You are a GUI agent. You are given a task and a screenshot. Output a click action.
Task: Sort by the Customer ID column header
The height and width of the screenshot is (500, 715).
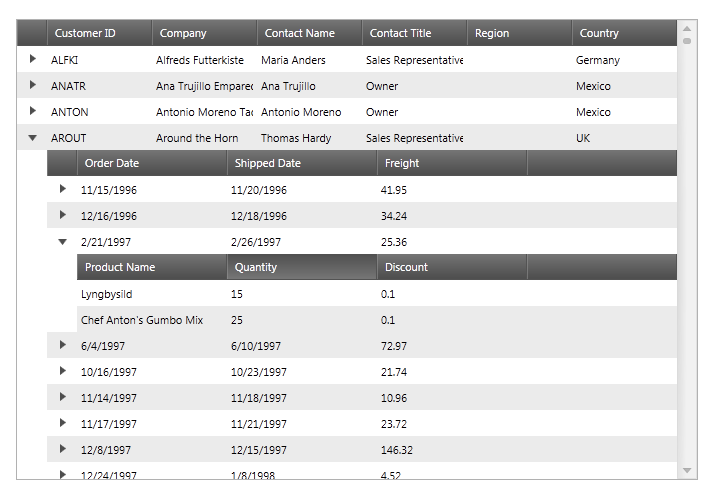tap(99, 33)
